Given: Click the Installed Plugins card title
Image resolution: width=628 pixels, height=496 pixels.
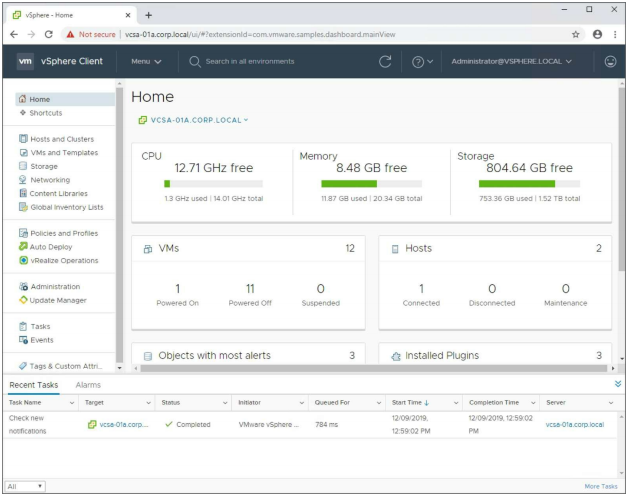Looking at the screenshot, I should point(442,355).
